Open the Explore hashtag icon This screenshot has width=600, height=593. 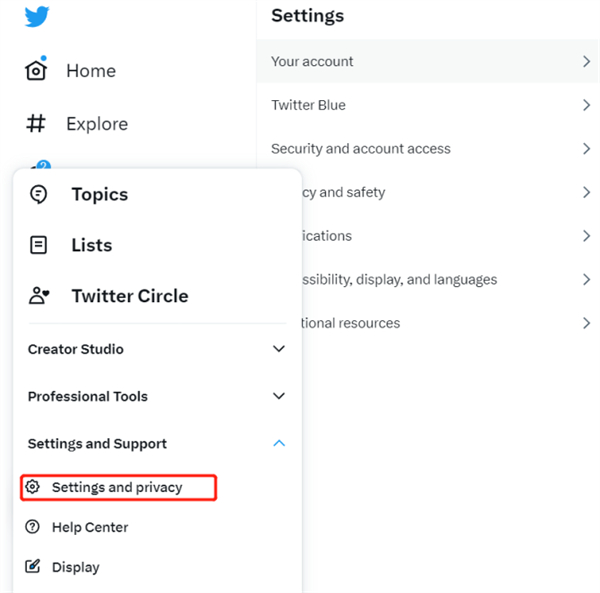[36, 124]
